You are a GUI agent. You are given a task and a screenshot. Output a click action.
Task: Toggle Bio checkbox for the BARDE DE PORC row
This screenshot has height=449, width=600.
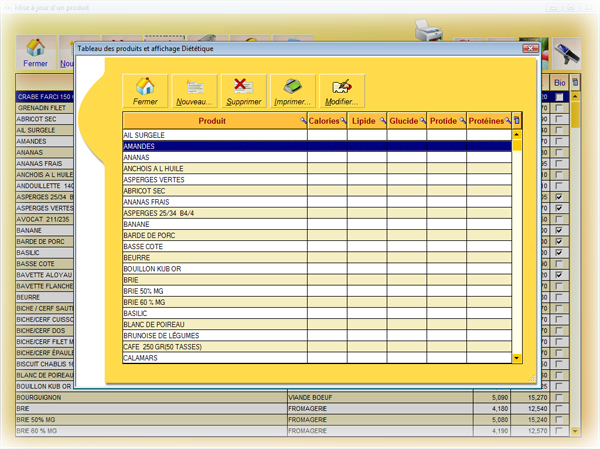pos(559,241)
